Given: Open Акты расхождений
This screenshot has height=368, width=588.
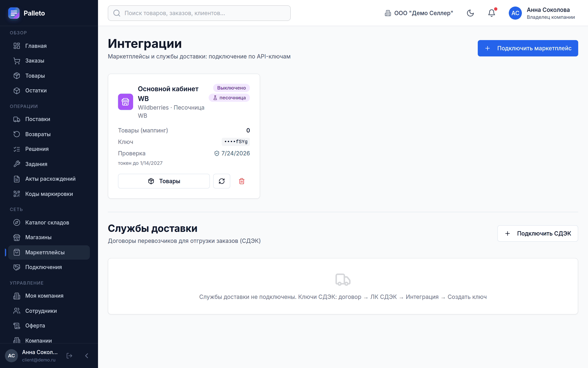Looking at the screenshot, I should coord(49,179).
